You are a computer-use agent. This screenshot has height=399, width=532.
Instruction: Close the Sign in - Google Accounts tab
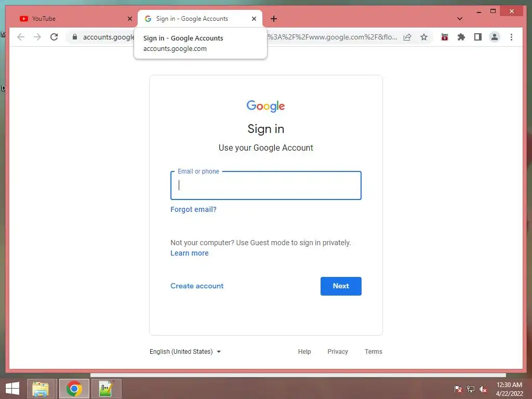pos(254,19)
